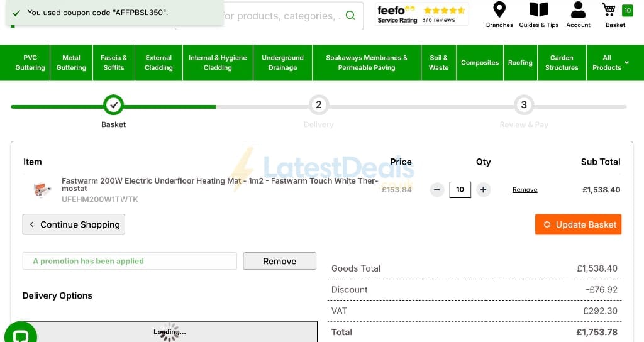Screen dimensions: 644x342
Task: Click the coupon code used notification
Action: 114,13
